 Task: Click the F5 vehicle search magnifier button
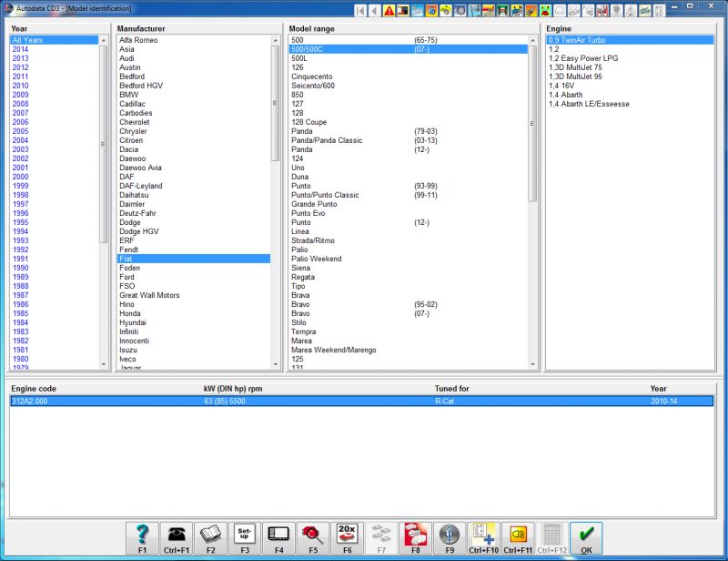click(x=313, y=538)
